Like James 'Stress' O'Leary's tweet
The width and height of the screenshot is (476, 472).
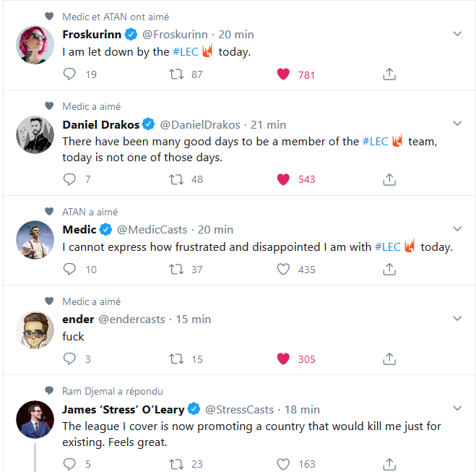[284, 464]
